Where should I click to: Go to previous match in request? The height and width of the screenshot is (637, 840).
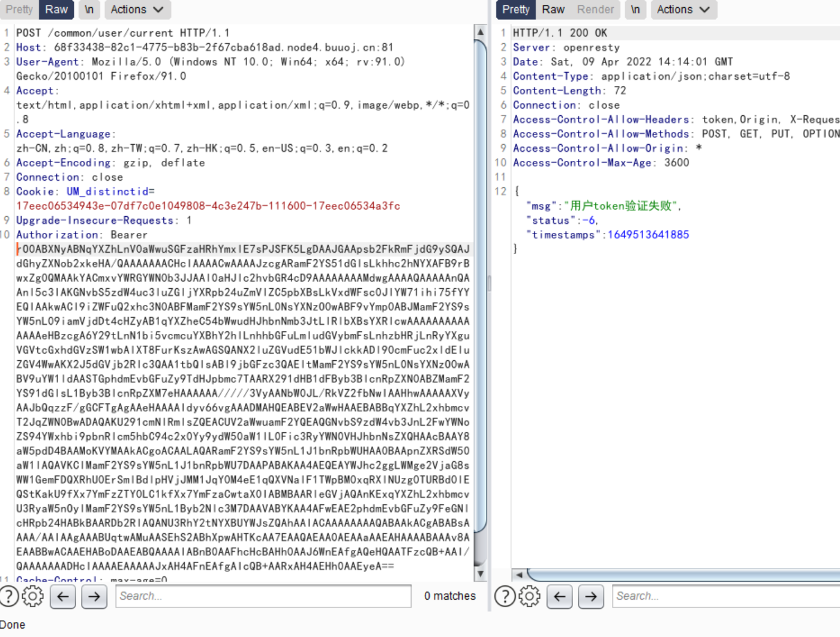tap(63, 596)
